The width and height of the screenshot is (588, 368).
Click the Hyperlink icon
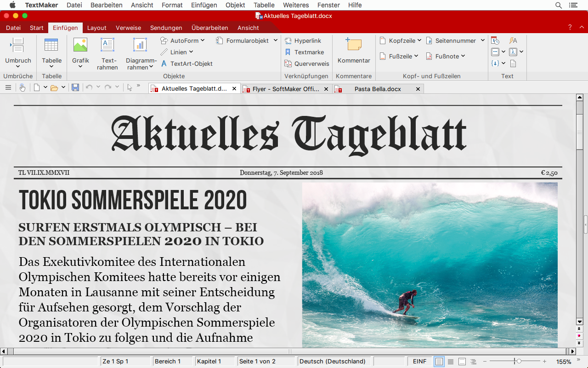[288, 40]
